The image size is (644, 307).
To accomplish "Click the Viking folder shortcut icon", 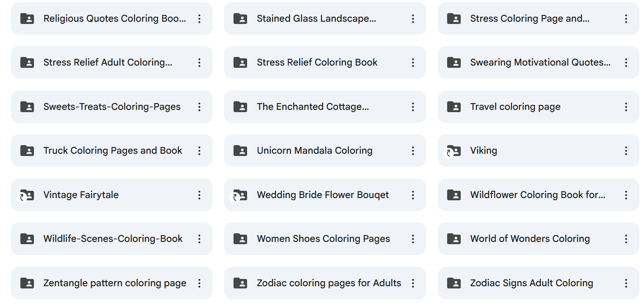I will pyautogui.click(x=453, y=151).
